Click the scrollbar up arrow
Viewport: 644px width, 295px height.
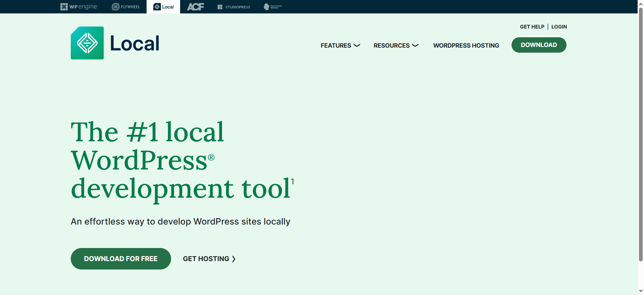641,3
